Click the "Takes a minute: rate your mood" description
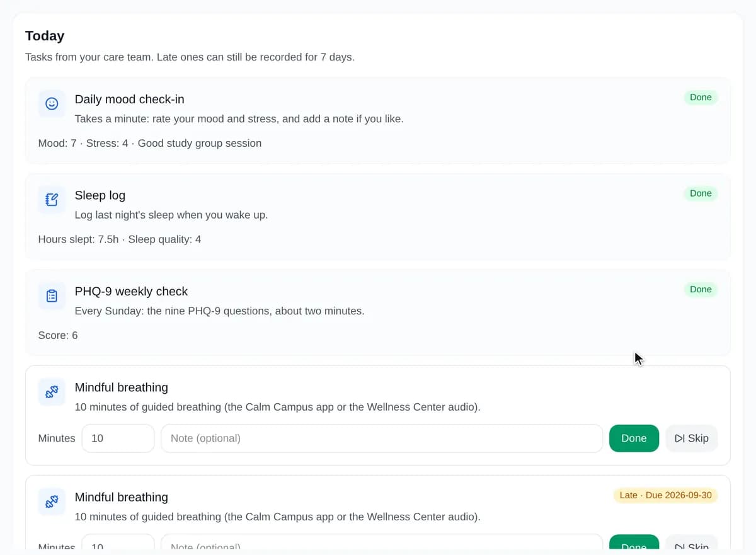The height and width of the screenshot is (555, 756). click(239, 119)
